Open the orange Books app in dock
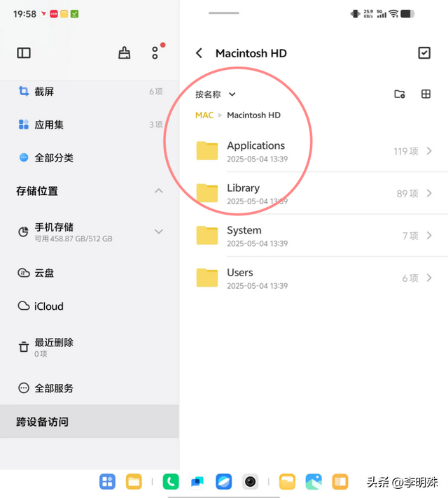 coord(340,482)
